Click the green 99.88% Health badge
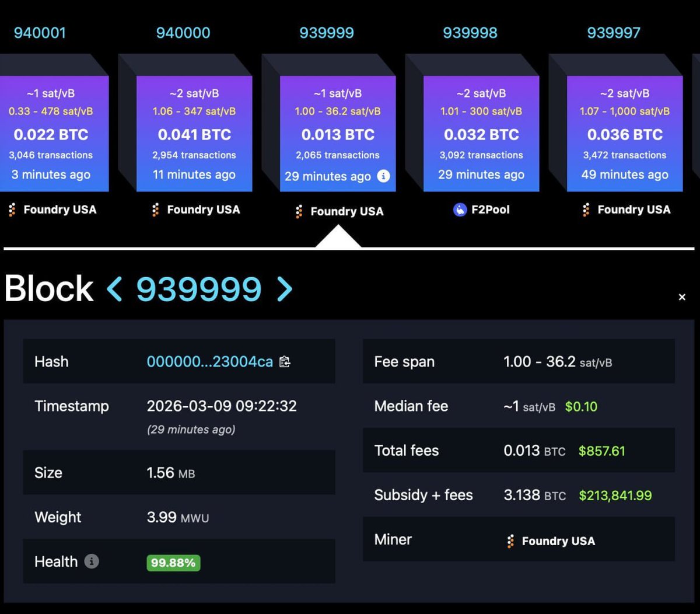This screenshot has height=614, width=700. (173, 563)
